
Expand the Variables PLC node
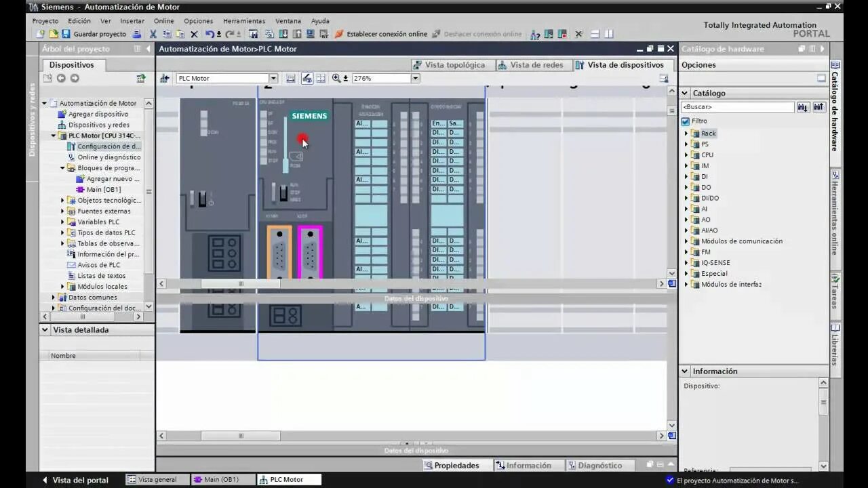click(x=62, y=222)
